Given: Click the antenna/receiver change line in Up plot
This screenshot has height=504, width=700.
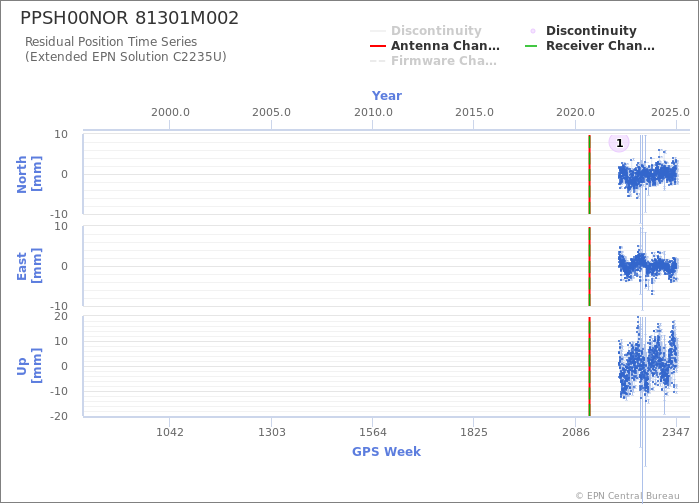Looking at the screenshot, I should click(x=589, y=367).
